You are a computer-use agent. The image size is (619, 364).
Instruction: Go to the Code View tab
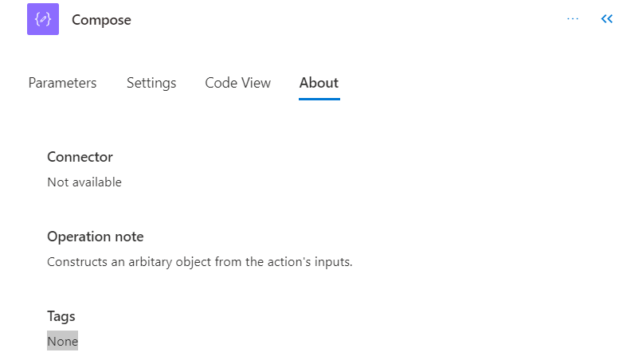click(237, 83)
